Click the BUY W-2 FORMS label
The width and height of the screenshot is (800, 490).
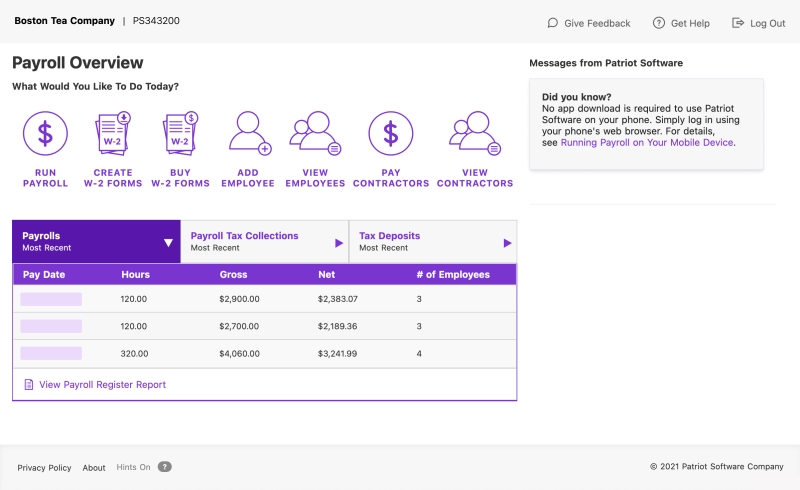(180, 178)
